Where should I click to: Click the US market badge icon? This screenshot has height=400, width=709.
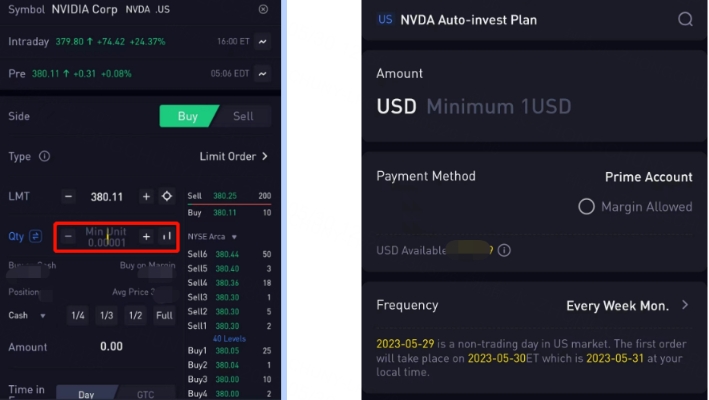(x=385, y=19)
